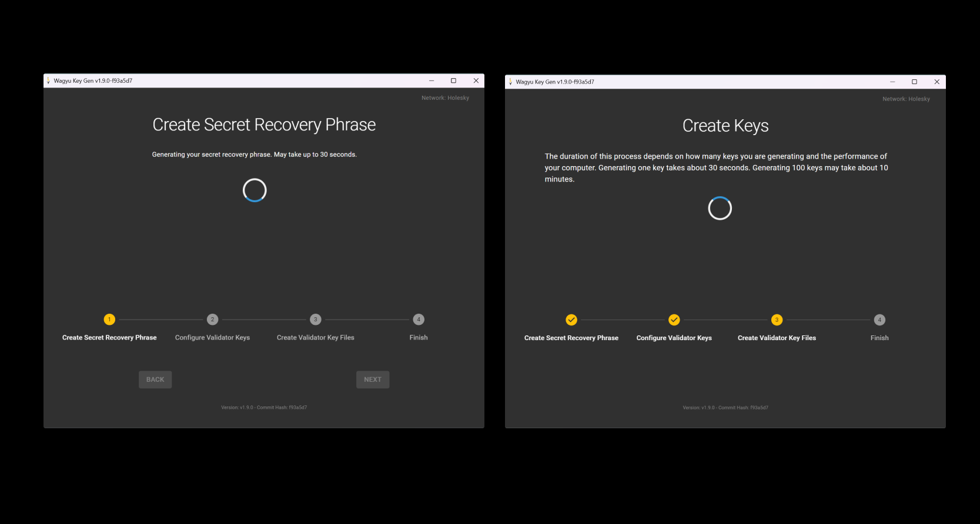Maximize the right Wagyu Key Gen window
This screenshot has height=524, width=980.
coord(914,82)
